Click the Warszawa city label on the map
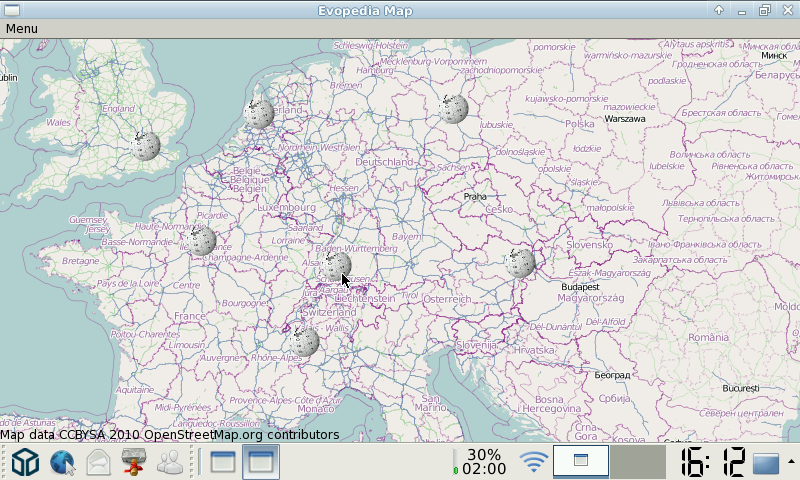The image size is (800, 480). pos(624,118)
